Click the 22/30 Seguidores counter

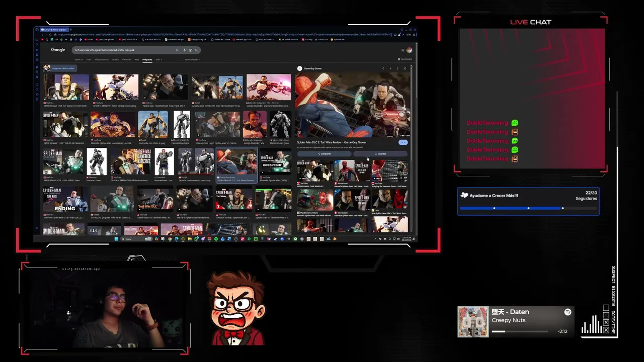click(x=586, y=196)
